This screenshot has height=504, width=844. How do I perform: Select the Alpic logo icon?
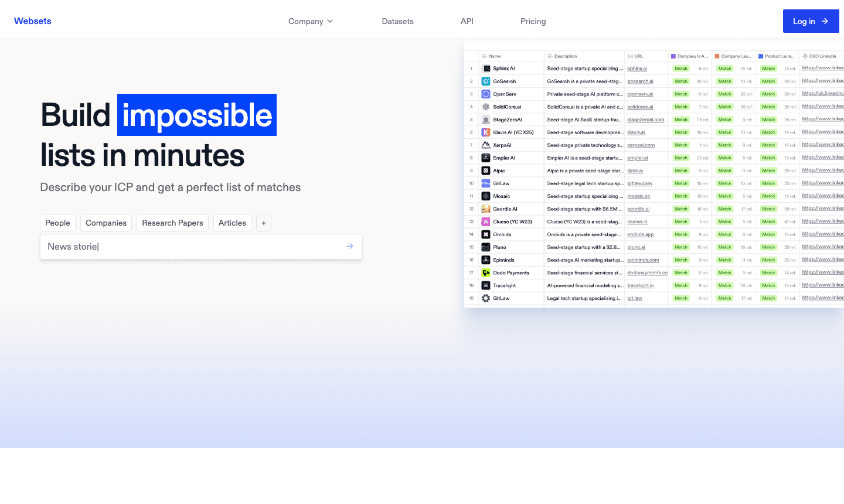(x=486, y=171)
